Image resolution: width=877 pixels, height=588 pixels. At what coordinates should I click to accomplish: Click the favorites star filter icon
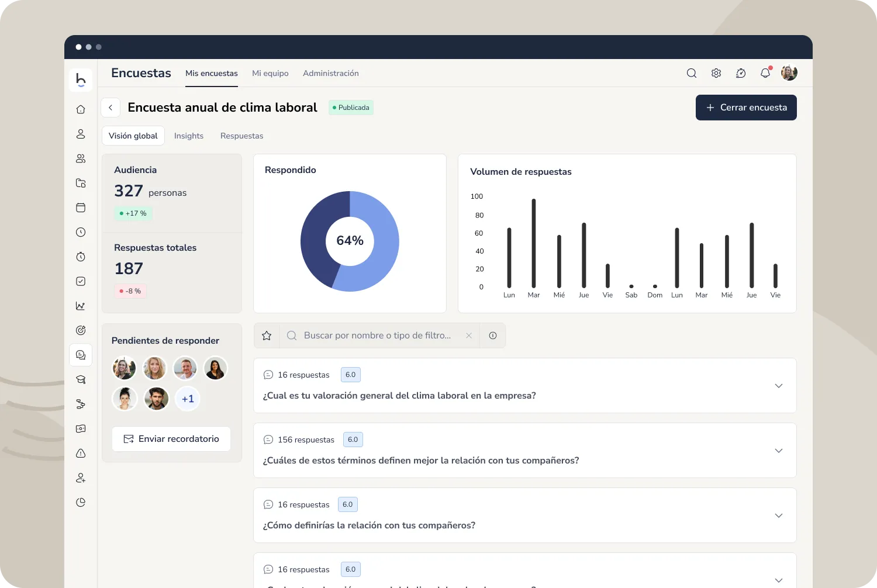(267, 335)
